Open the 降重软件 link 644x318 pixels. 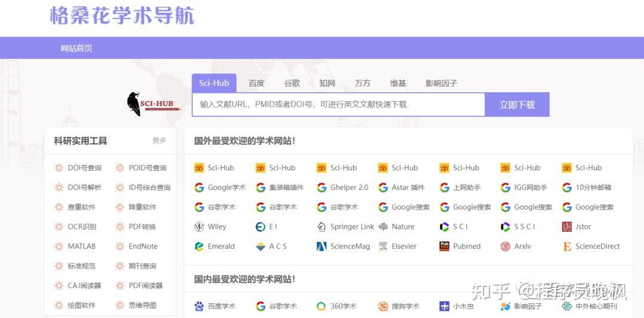[143, 207]
